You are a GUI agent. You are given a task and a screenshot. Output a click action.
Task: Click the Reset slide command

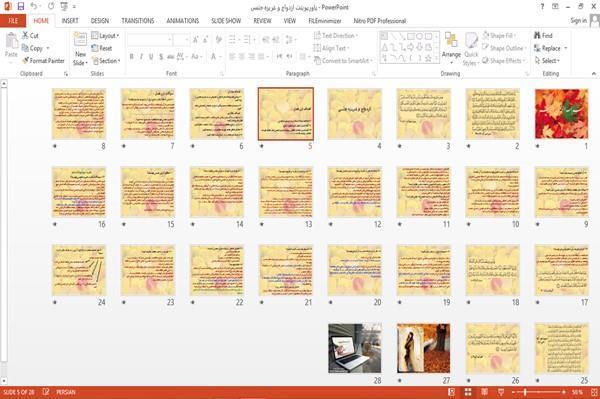click(x=102, y=48)
